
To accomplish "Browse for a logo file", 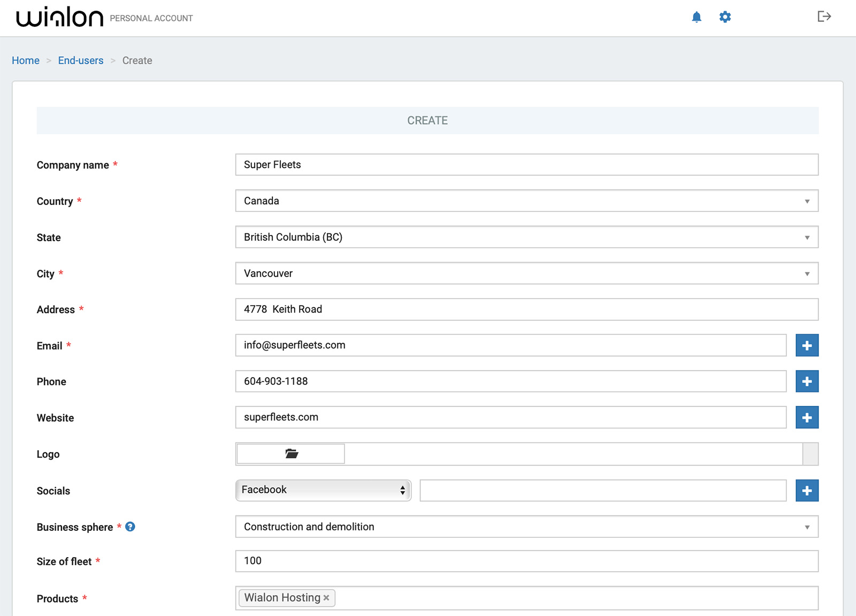I will pos(290,453).
